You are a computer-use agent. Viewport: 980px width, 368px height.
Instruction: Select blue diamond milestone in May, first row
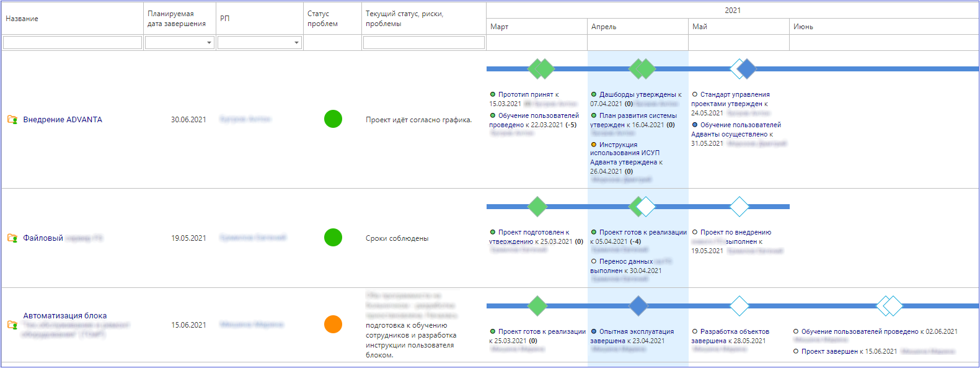pyautogui.click(x=747, y=69)
